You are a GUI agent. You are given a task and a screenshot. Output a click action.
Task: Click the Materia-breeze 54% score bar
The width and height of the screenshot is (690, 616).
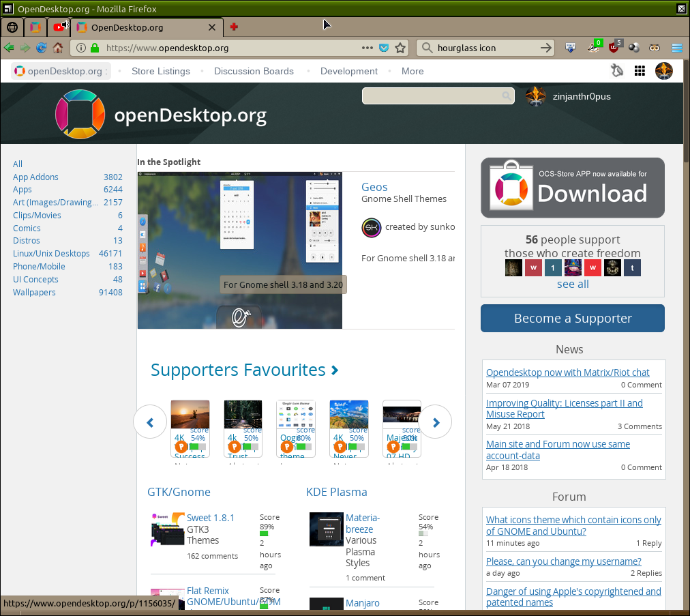tap(423, 533)
